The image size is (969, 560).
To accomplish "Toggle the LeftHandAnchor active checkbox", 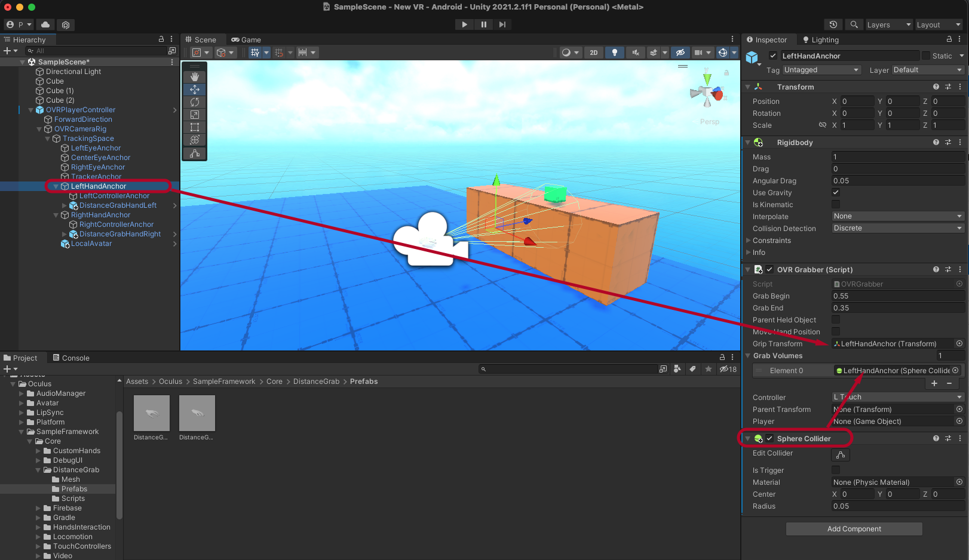I will tap(773, 56).
